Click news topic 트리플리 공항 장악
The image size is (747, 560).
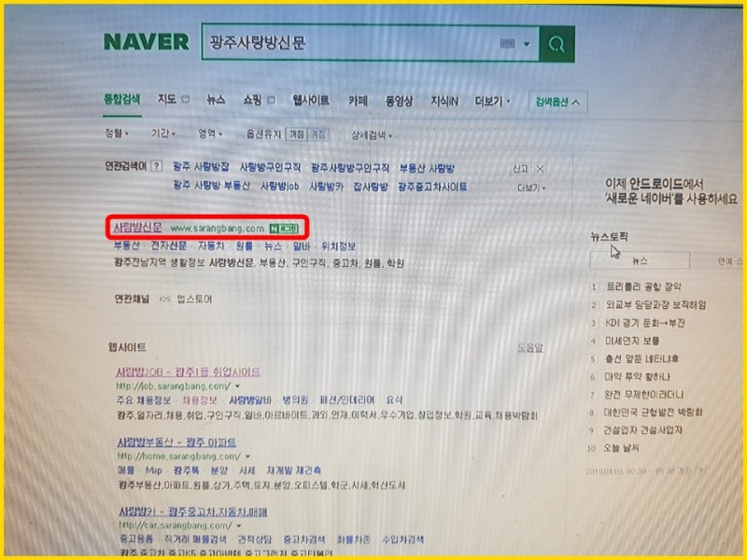[643, 287]
